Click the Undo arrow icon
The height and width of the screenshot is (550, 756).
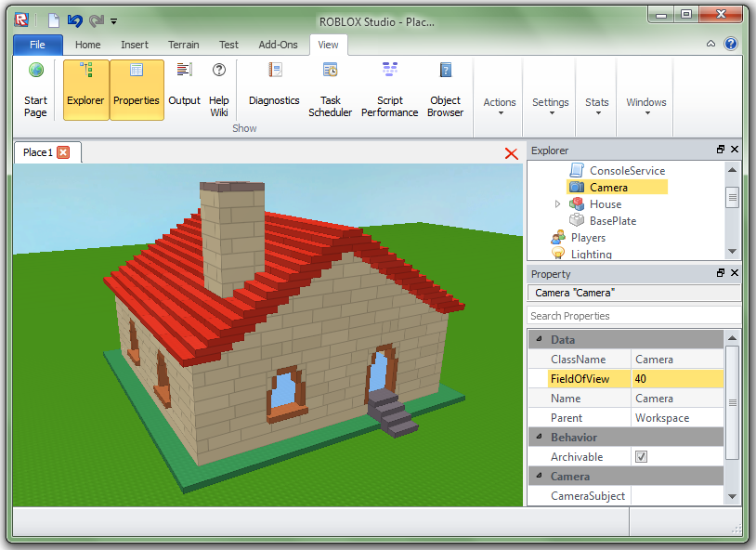[x=74, y=20]
